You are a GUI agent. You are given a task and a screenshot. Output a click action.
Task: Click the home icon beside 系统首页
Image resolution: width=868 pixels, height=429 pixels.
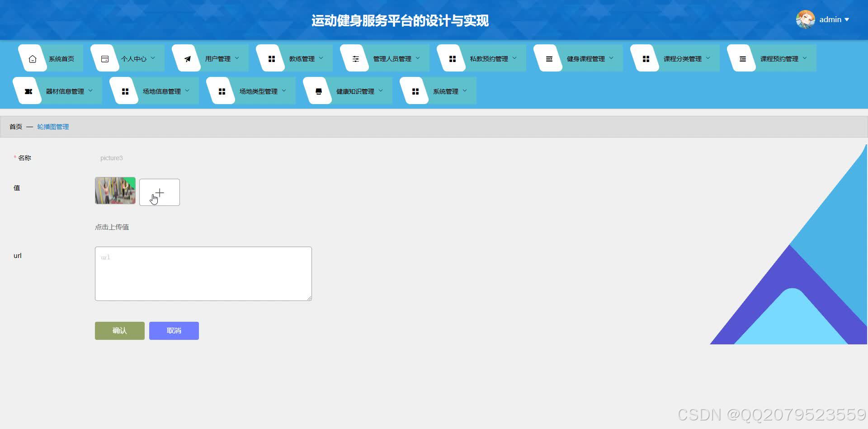(x=32, y=58)
